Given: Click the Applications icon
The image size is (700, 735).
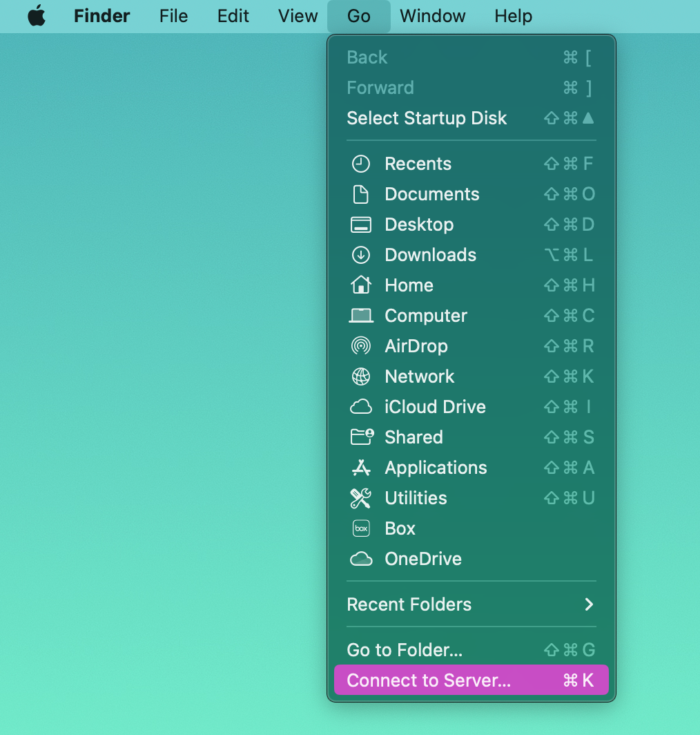Looking at the screenshot, I should [361, 468].
